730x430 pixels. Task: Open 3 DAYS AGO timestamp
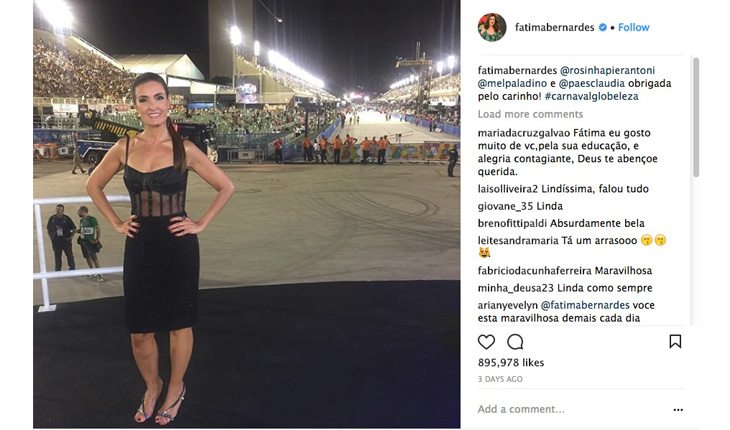(500, 379)
